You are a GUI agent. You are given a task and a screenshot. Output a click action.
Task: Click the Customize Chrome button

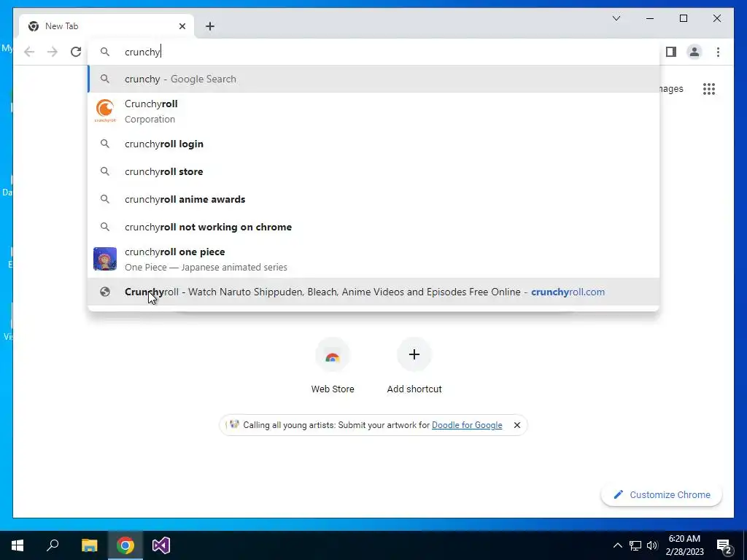click(662, 495)
